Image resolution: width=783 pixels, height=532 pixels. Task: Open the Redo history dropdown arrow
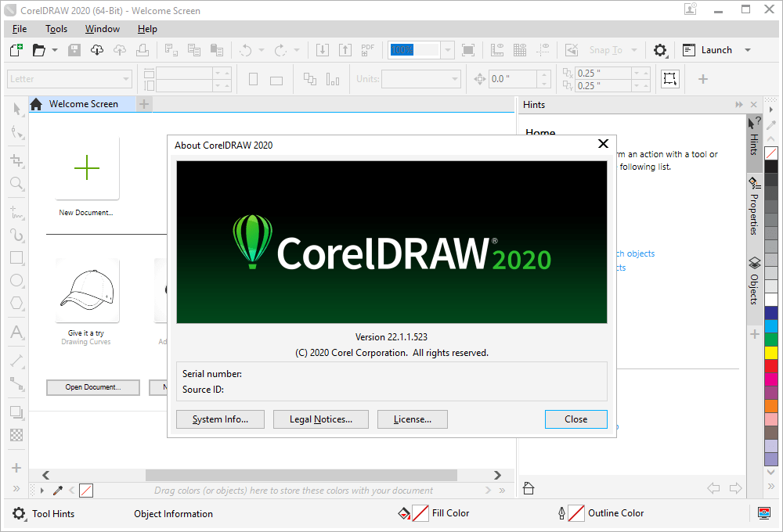(297, 50)
